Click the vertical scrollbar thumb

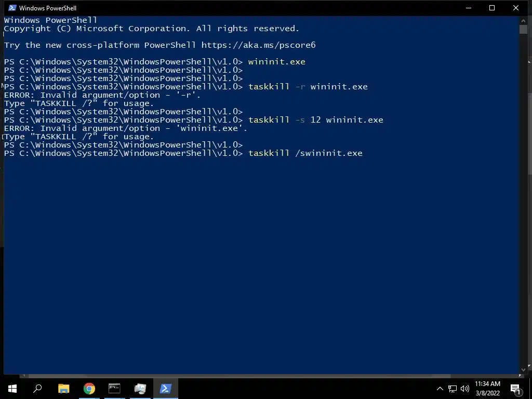[x=523, y=29]
